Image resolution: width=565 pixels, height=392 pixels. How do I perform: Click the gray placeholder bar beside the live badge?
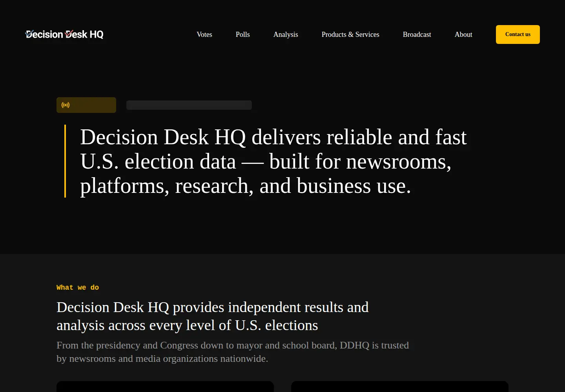(189, 105)
